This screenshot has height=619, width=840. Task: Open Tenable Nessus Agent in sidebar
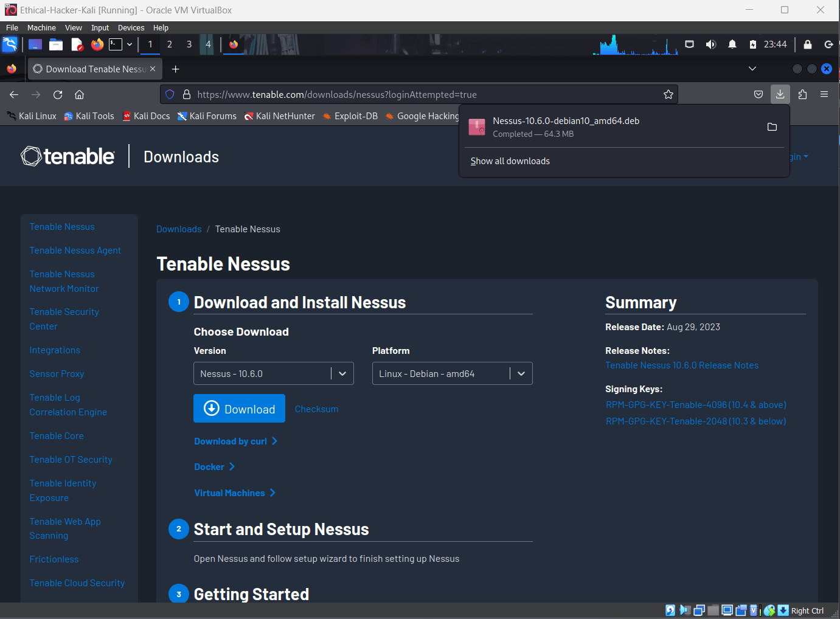pyautogui.click(x=75, y=251)
